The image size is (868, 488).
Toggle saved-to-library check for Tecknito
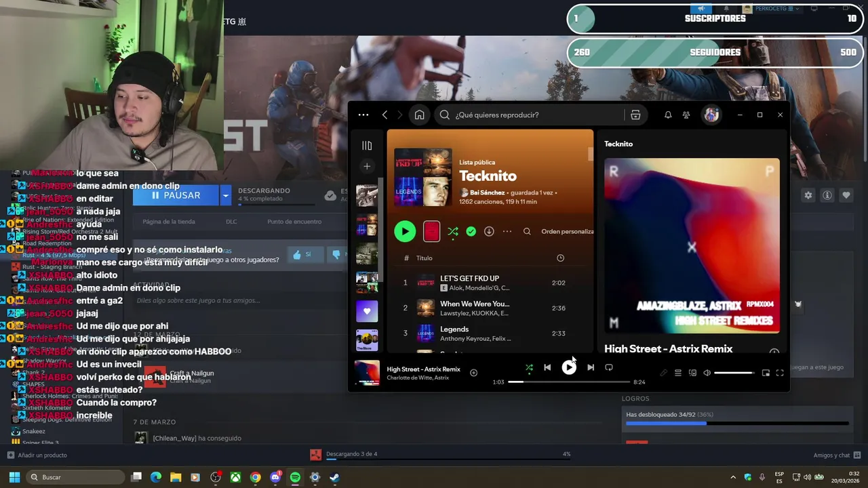tap(471, 231)
